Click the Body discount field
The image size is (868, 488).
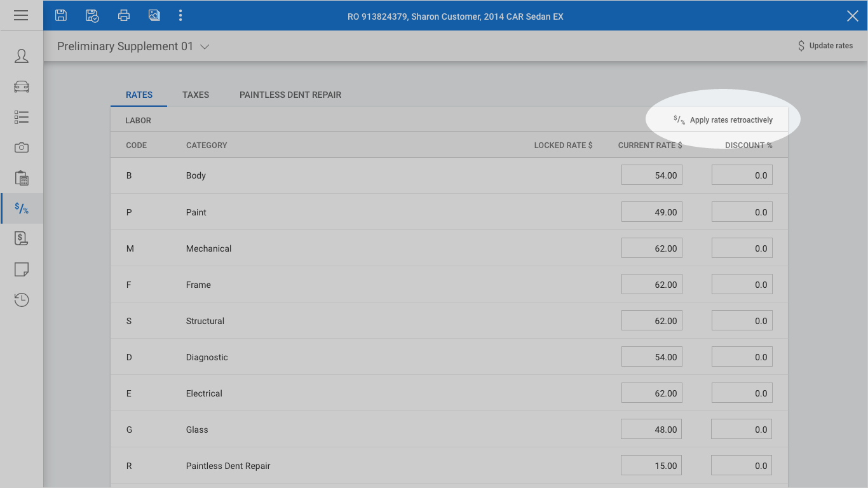742,175
